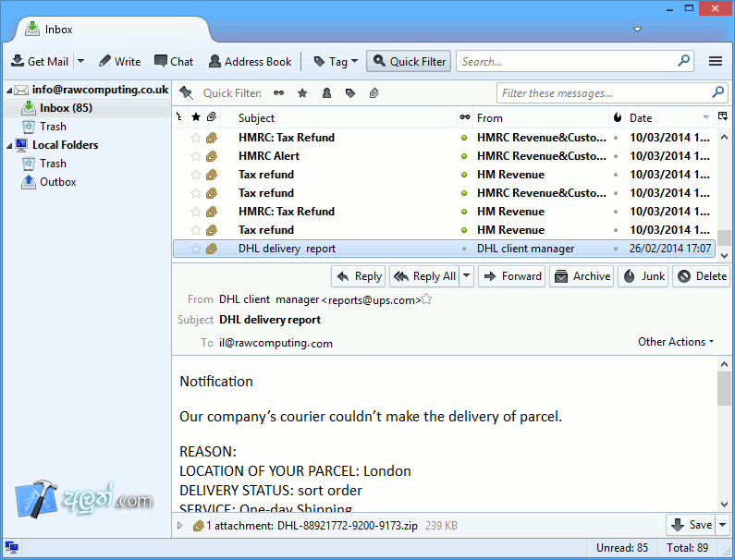The height and width of the screenshot is (560, 735).
Task: Open the column picker icon
Action: 723,116
